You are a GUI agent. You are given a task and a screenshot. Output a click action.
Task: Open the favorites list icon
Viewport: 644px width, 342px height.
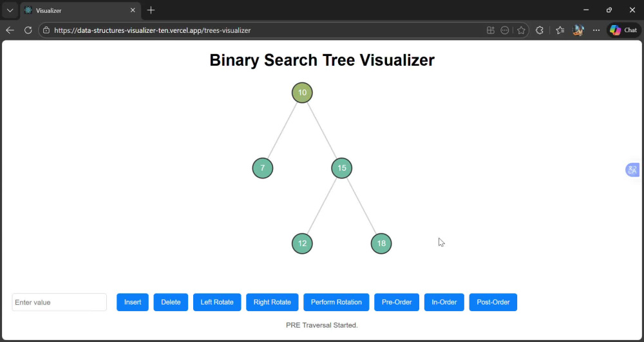(x=560, y=30)
